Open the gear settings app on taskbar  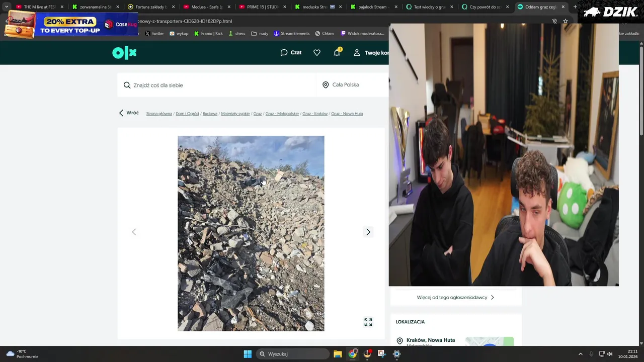click(396, 354)
